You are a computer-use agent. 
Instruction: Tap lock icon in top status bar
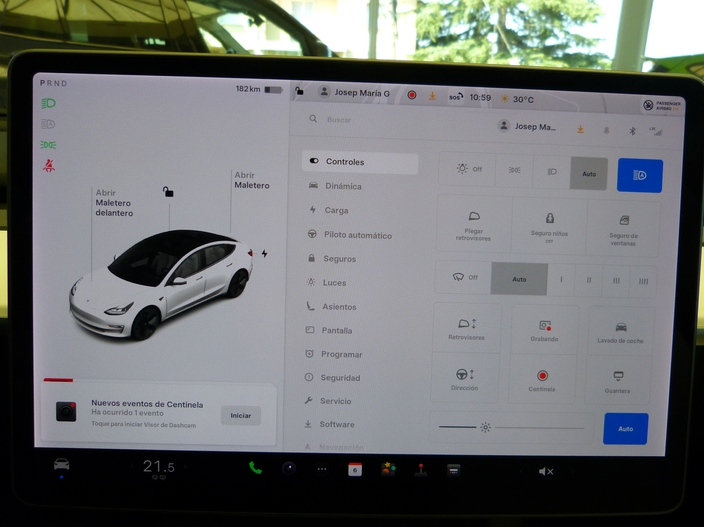(x=299, y=92)
